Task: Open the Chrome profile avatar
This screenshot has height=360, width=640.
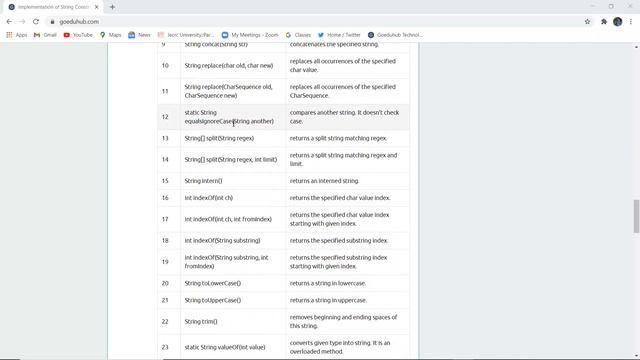Action: click(618, 22)
